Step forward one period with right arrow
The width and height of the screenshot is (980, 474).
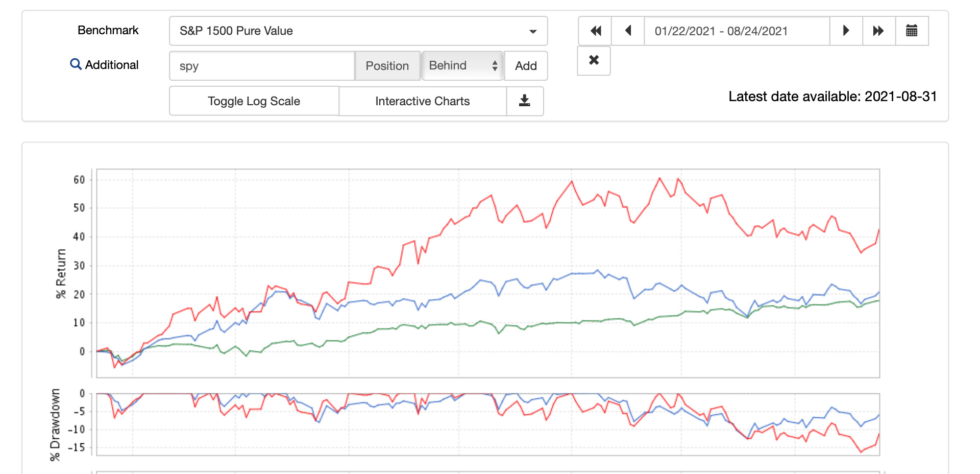point(846,31)
